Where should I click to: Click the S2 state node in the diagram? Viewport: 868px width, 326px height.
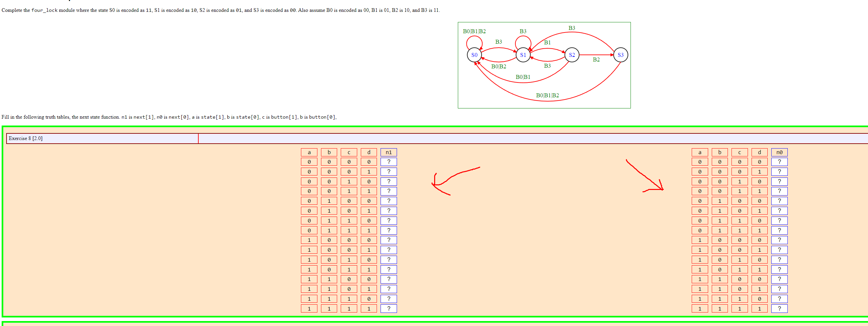572,55
